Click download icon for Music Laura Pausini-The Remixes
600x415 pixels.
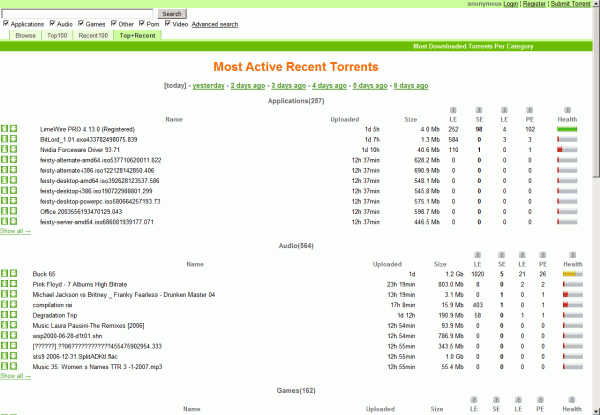(x=13, y=325)
